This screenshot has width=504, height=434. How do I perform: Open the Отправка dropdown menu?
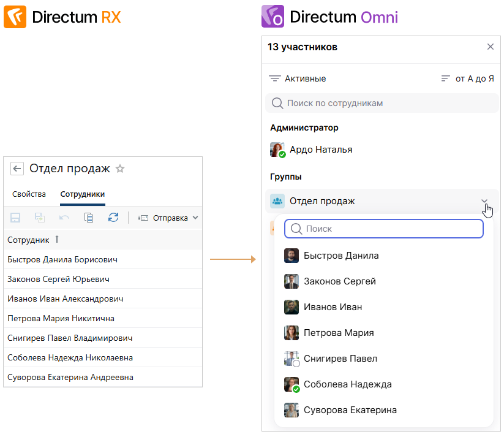click(168, 218)
